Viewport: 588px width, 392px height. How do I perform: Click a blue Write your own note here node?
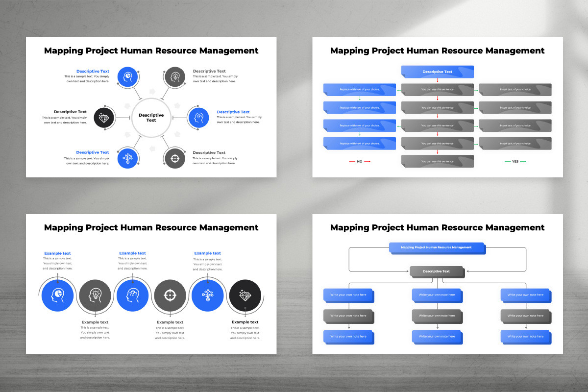click(349, 295)
